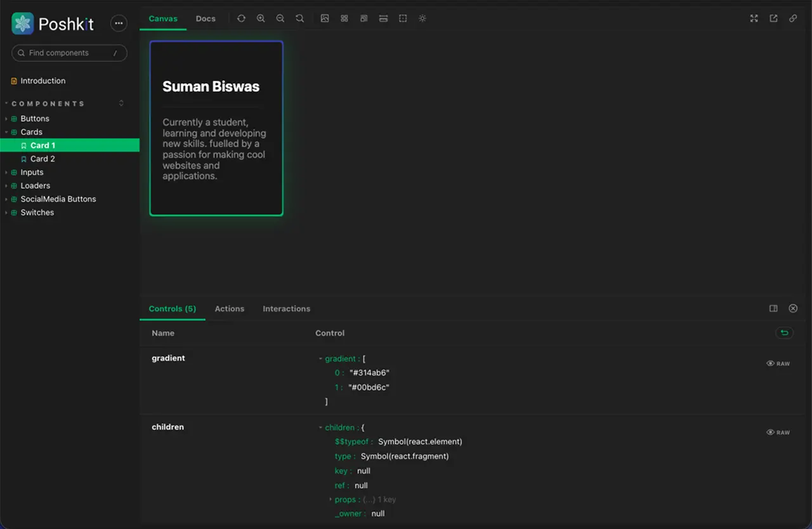Click the Poshkit logo

click(x=53, y=23)
